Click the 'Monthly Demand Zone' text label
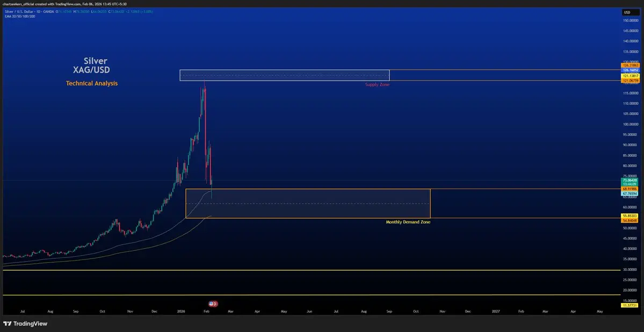Viewport: 644px width, 332px height. [x=408, y=222]
